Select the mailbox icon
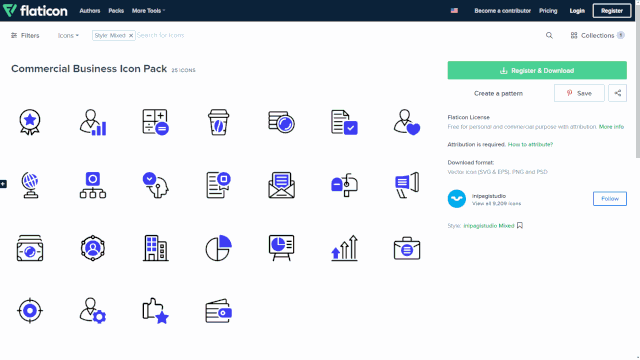Screen dimensions: 640x360 point(344,185)
